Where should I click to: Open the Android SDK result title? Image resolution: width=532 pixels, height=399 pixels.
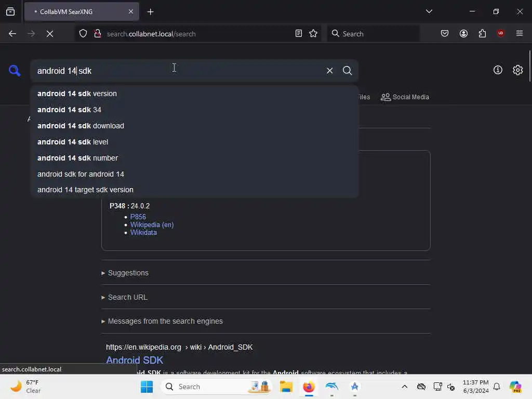click(135, 360)
